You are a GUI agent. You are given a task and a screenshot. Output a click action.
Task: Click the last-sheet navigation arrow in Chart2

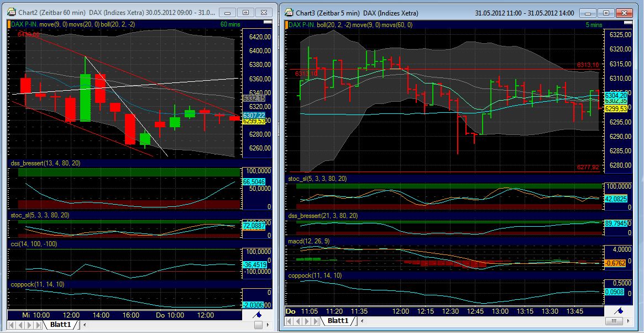tap(37, 325)
